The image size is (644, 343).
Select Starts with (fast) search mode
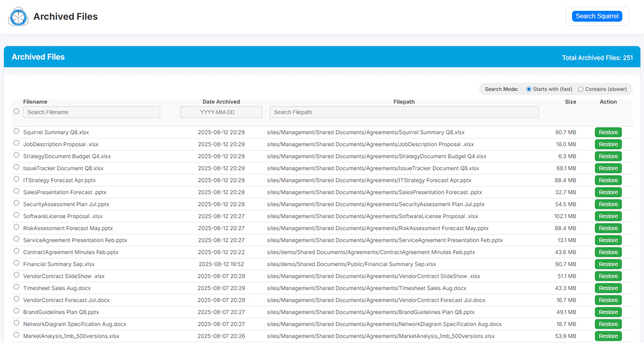pyautogui.click(x=529, y=89)
